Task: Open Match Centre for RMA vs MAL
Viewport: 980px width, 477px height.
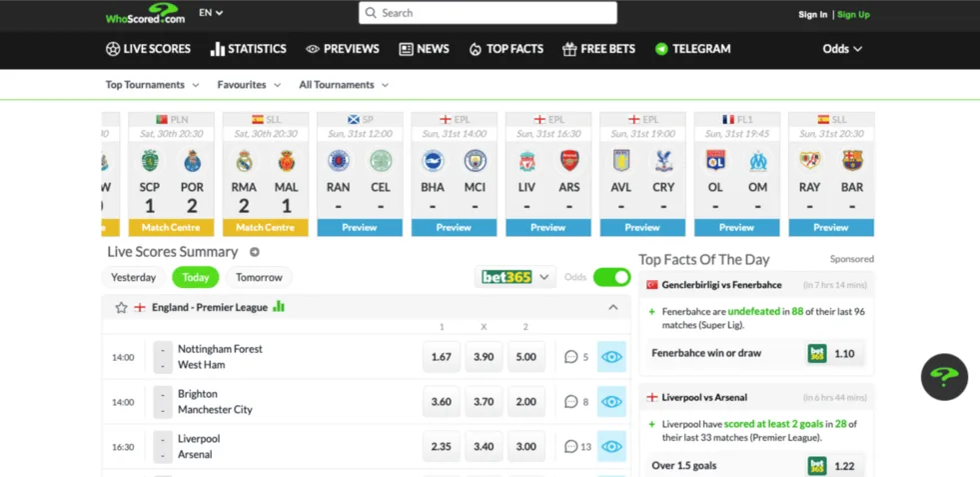Action: pyautogui.click(x=265, y=228)
